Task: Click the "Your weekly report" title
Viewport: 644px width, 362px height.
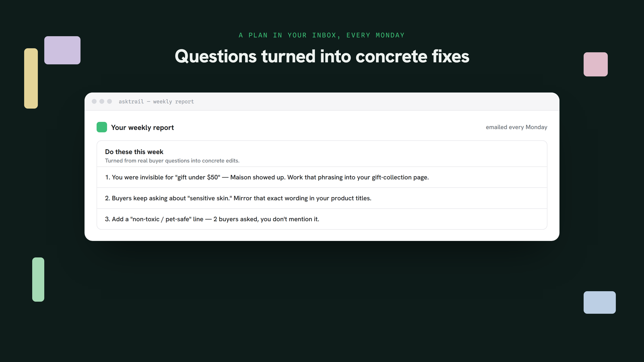Action: coord(142,128)
